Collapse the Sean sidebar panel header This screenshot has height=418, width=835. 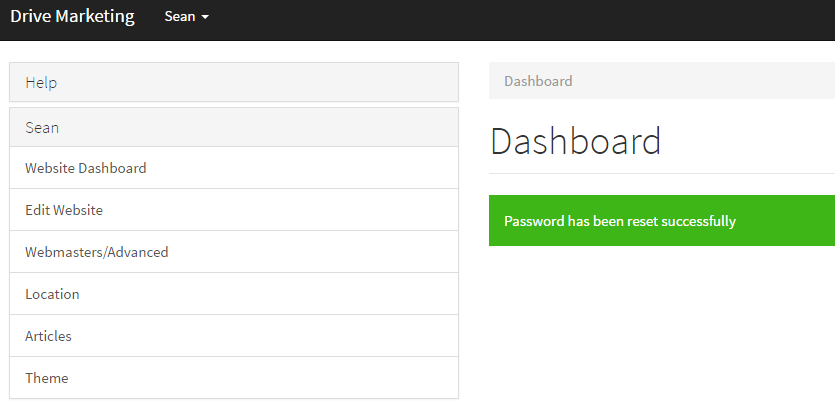[x=234, y=127]
